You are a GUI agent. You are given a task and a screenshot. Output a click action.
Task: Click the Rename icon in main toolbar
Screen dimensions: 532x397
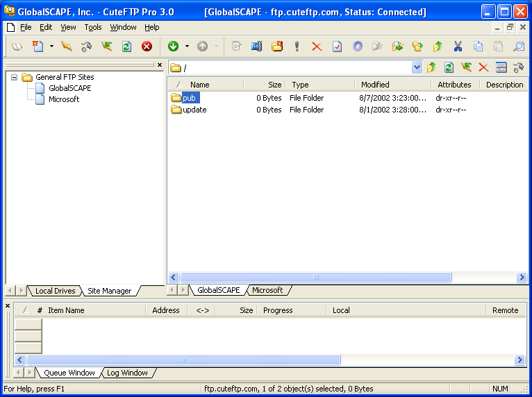coord(256,46)
